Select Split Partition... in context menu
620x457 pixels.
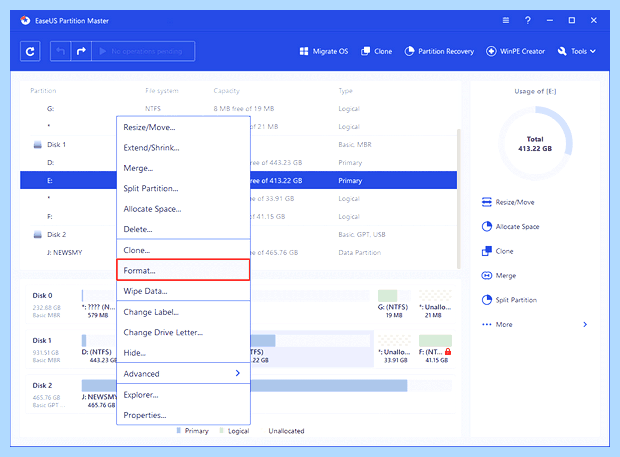tap(183, 189)
